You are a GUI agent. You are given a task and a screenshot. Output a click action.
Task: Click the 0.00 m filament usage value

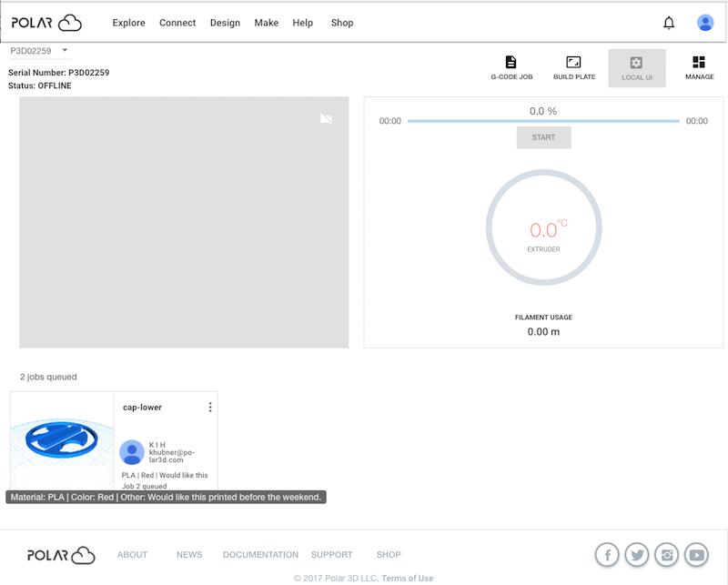click(x=543, y=331)
